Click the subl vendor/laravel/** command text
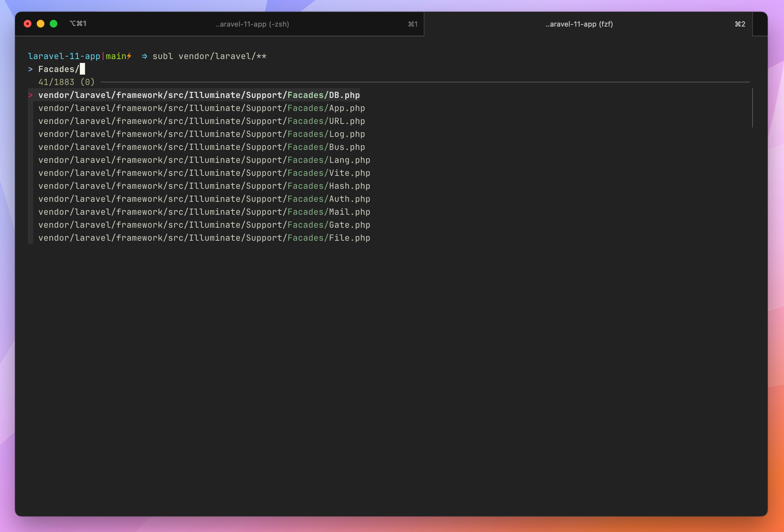 (210, 56)
